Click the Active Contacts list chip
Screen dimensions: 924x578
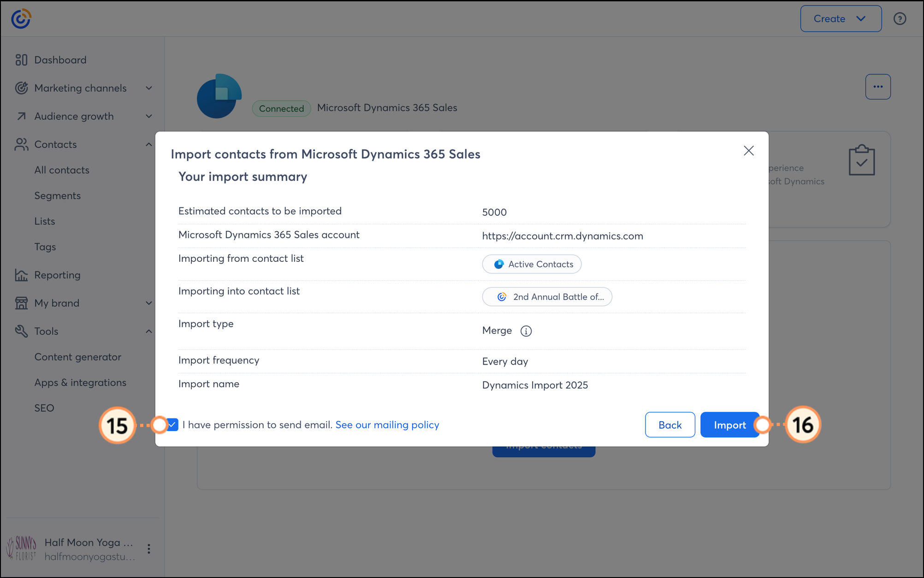(x=532, y=264)
